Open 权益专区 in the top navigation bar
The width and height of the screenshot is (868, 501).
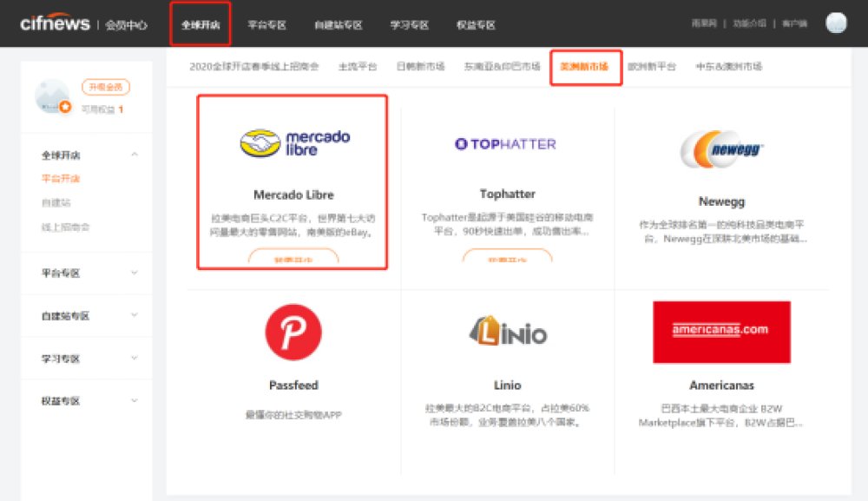pyautogui.click(x=476, y=25)
